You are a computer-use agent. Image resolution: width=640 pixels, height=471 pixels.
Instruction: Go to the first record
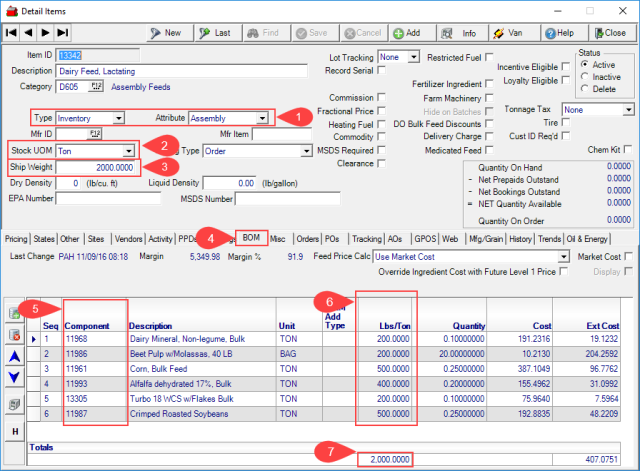pyautogui.click(x=11, y=33)
